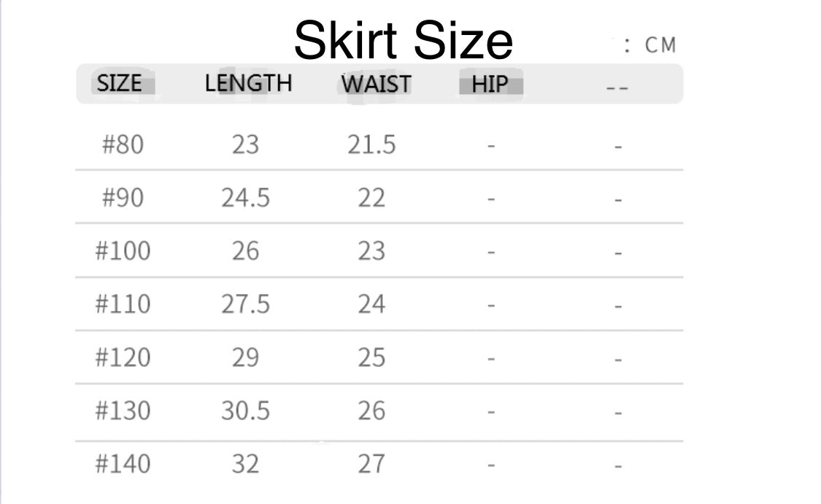Click waist value 27 for size #140
Viewport: 821px width, 504px height.
pyautogui.click(x=371, y=464)
